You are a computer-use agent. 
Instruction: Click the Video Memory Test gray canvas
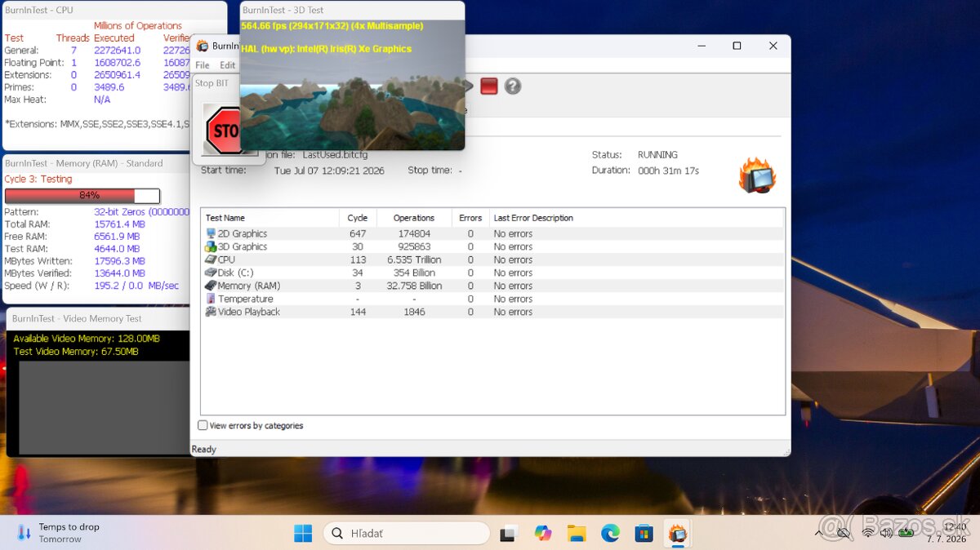(103, 407)
